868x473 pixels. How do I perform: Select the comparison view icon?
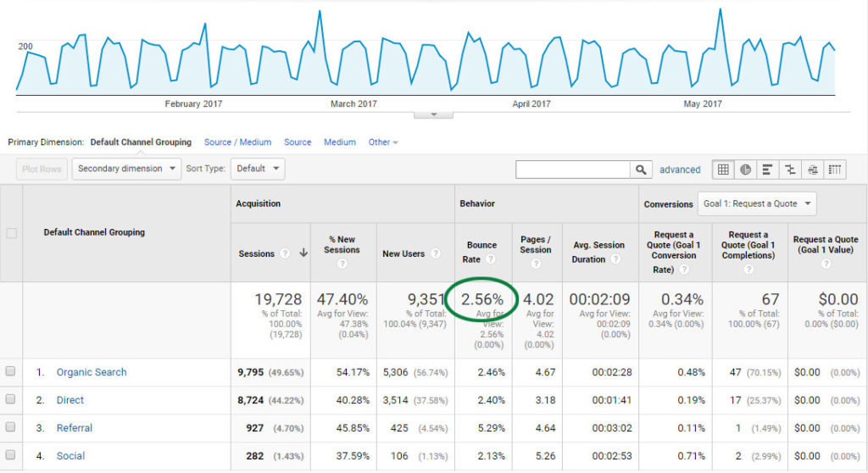pos(790,170)
